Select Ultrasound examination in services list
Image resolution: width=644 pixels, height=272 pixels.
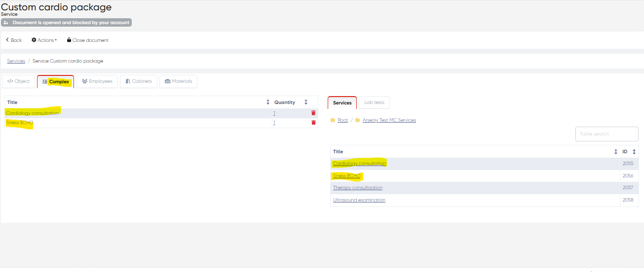[359, 200]
